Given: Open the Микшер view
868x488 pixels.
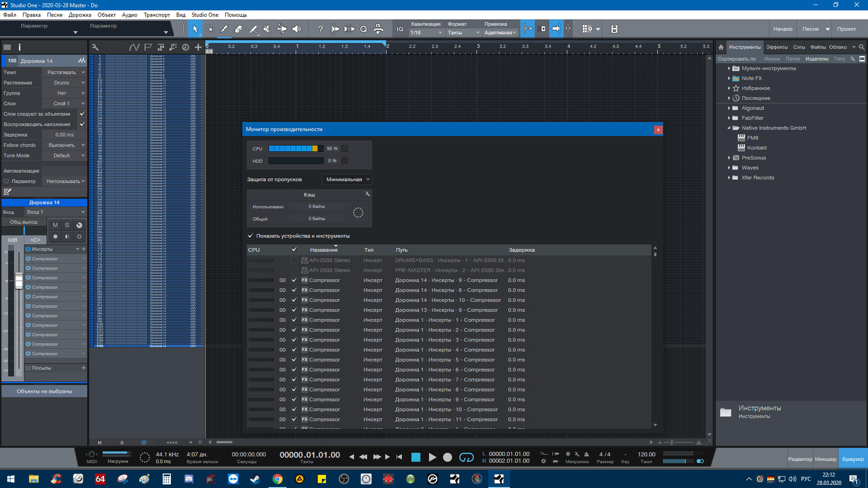Looking at the screenshot, I should 826,459.
